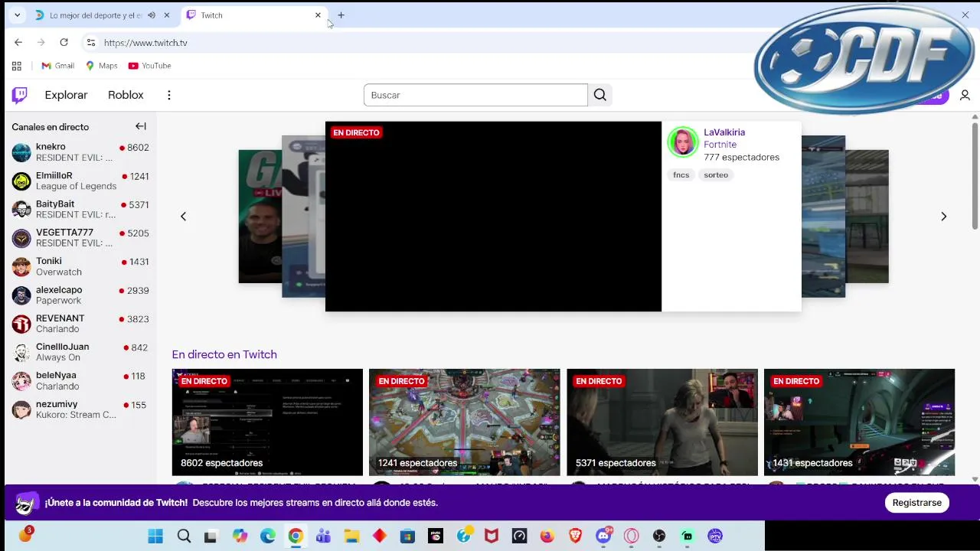The height and width of the screenshot is (551, 980).
Task: Open Roblox in Twitch navigation
Action: 126,95
